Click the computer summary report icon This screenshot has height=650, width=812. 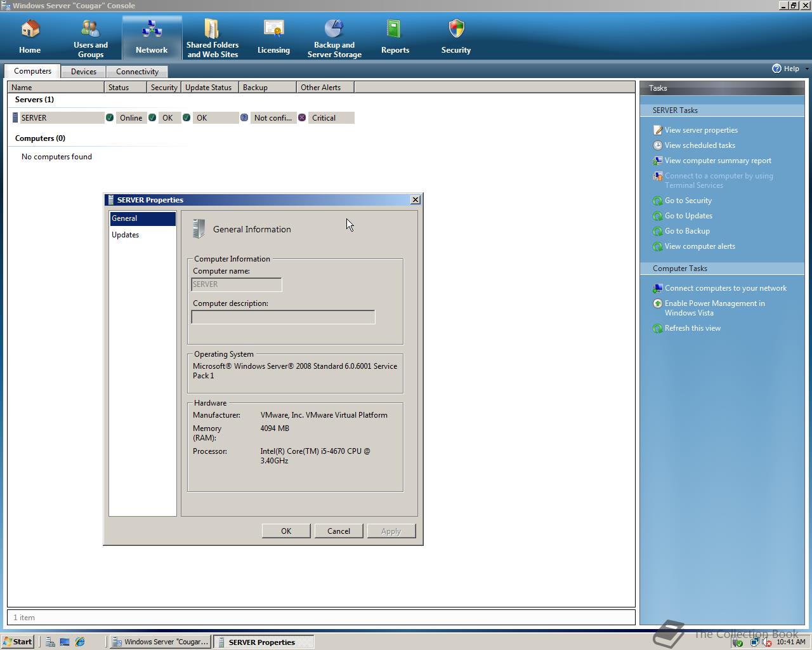pos(658,161)
